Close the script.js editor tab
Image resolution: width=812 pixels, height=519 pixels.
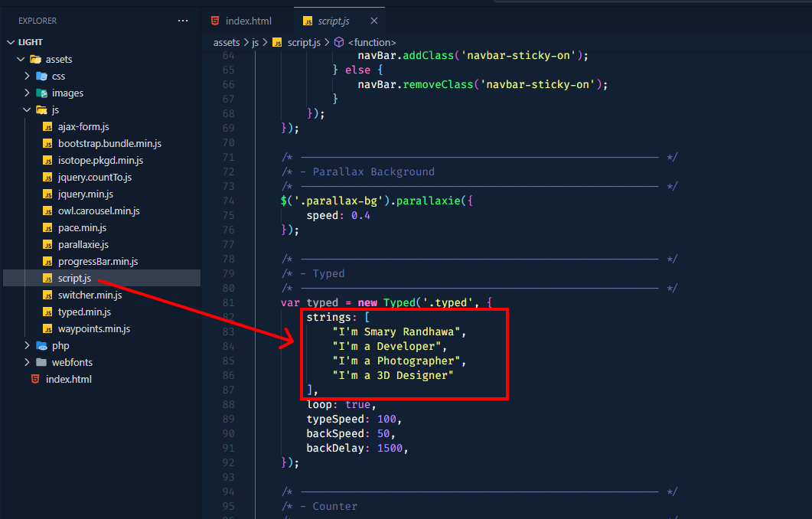374,21
